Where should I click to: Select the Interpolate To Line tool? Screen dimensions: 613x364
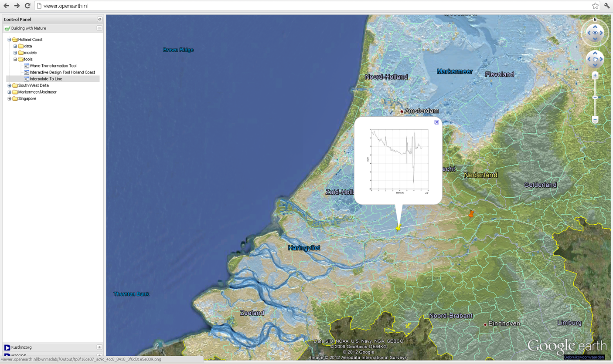click(x=46, y=79)
